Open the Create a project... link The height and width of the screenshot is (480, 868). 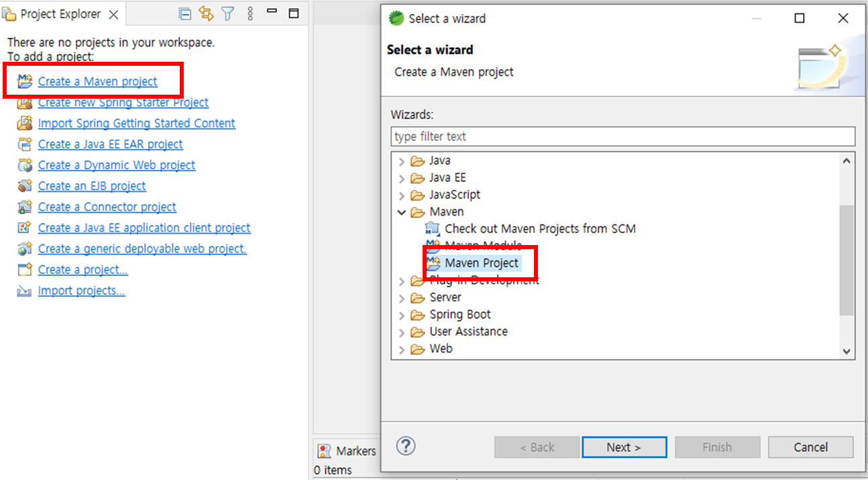click(83, 270)
